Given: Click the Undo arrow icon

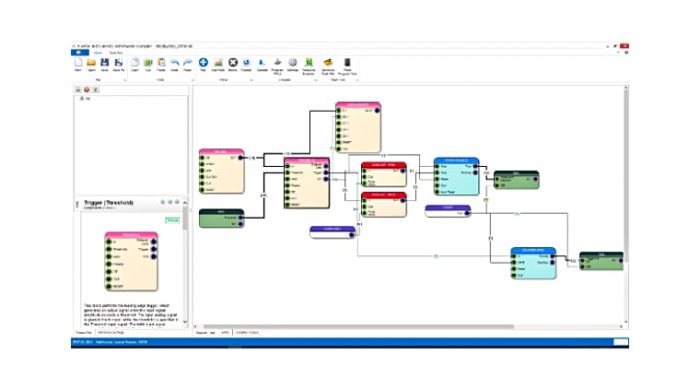Looking at the screenshot, I should point(175,62).
